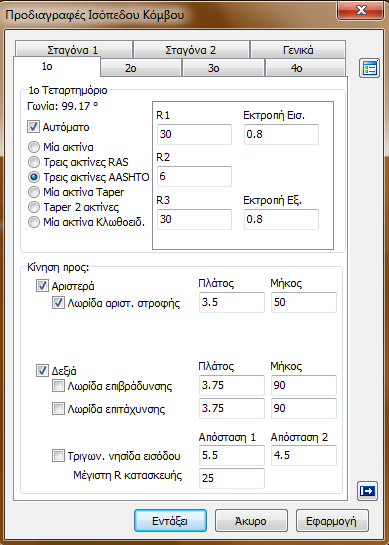Uncheck the Αριστερά checkbox
The height and width of the screenshot is (545, 389).
[x=42, y=286]
